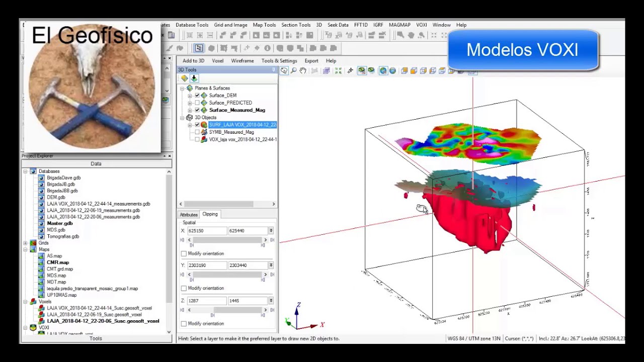Expand the Grids node in Project Explorer

[x=25, y=243]
